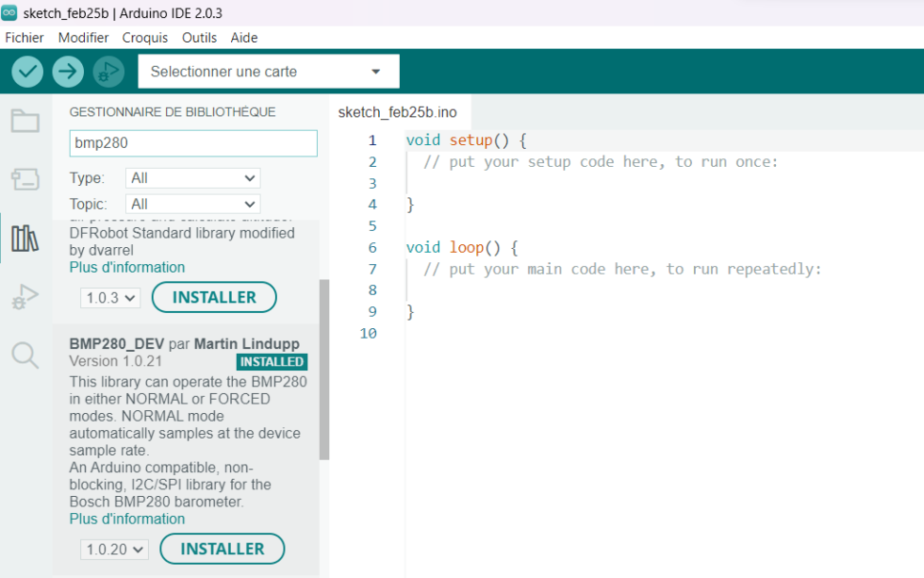Click the Verify checkmark button
This screenshot has width=924, height=578.
(x=27, y=72)
